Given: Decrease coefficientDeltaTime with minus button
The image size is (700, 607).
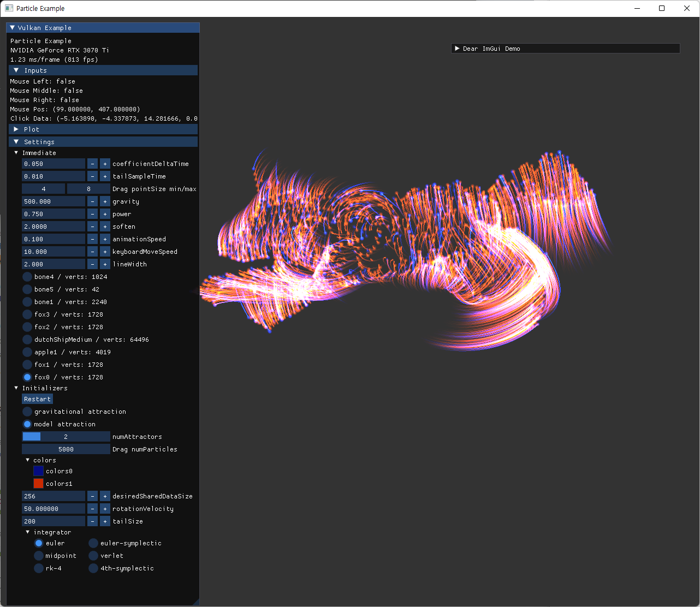Looking at the screenshot, I should click(x=92, y=164).
